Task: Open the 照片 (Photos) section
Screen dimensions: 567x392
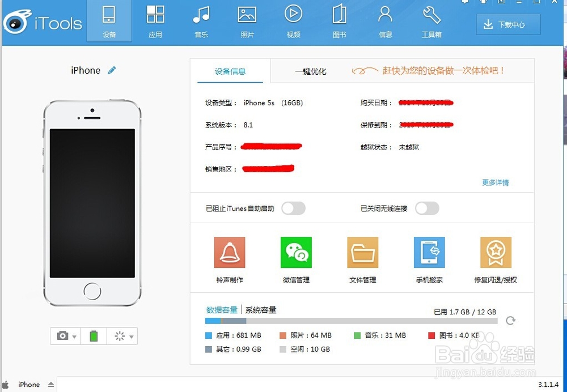Action: click(247, 21)
